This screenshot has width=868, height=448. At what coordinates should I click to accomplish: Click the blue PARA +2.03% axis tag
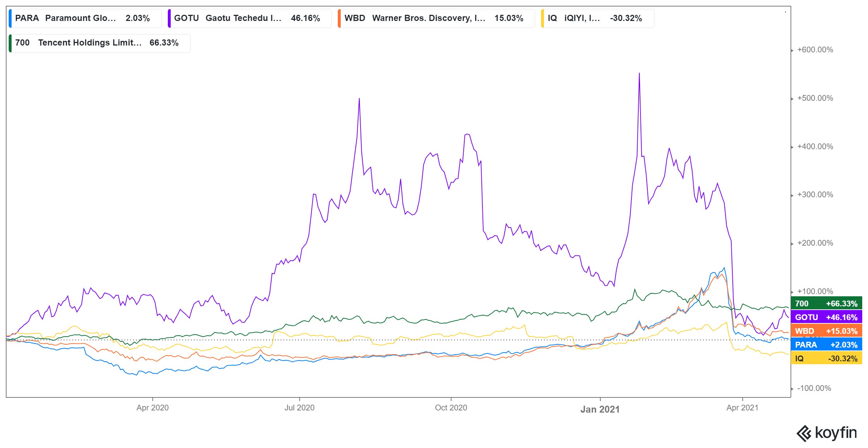826,345
